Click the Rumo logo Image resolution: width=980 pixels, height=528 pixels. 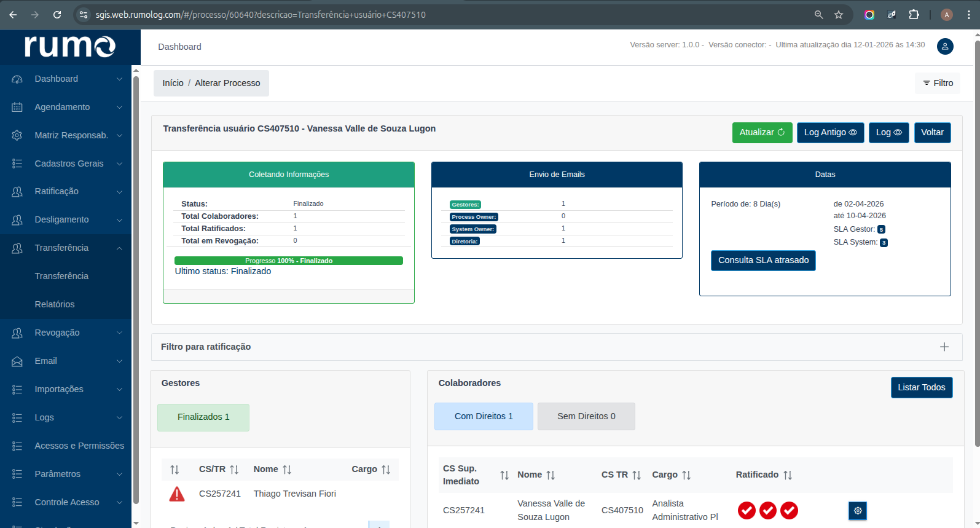click(70, 46)
